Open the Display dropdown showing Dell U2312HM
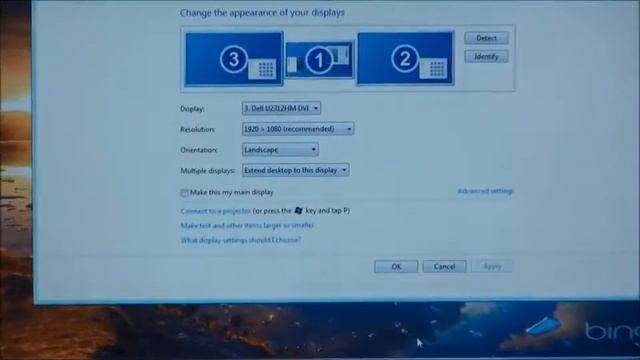640x360 pixels. 281,108
